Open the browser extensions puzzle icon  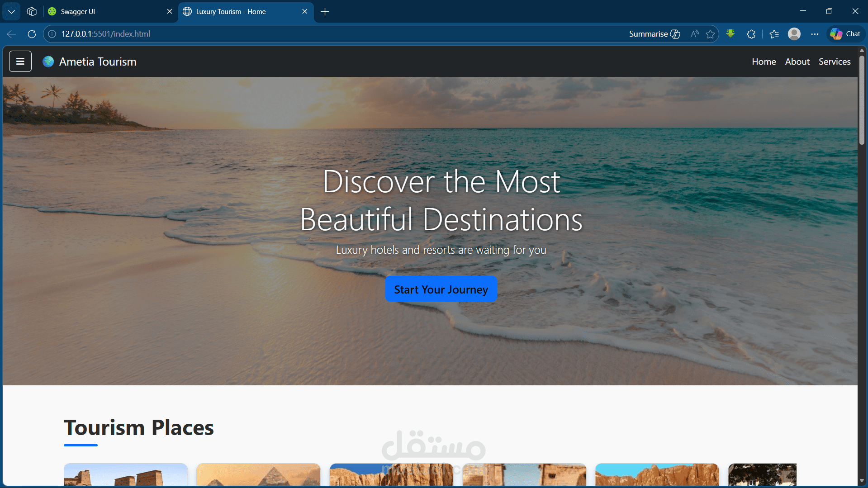pyautogui.click(x=751, y=34)
